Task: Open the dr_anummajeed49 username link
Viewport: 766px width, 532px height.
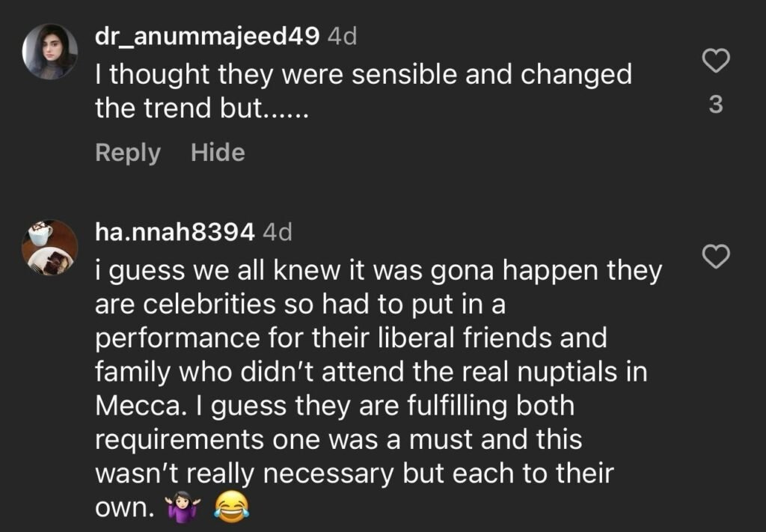Action: click(208, 37)
